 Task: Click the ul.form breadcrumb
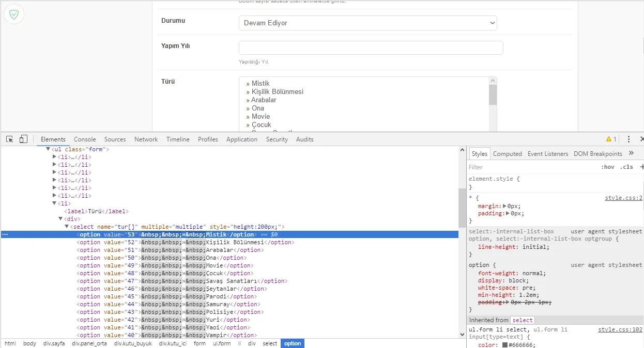point(222,343)
